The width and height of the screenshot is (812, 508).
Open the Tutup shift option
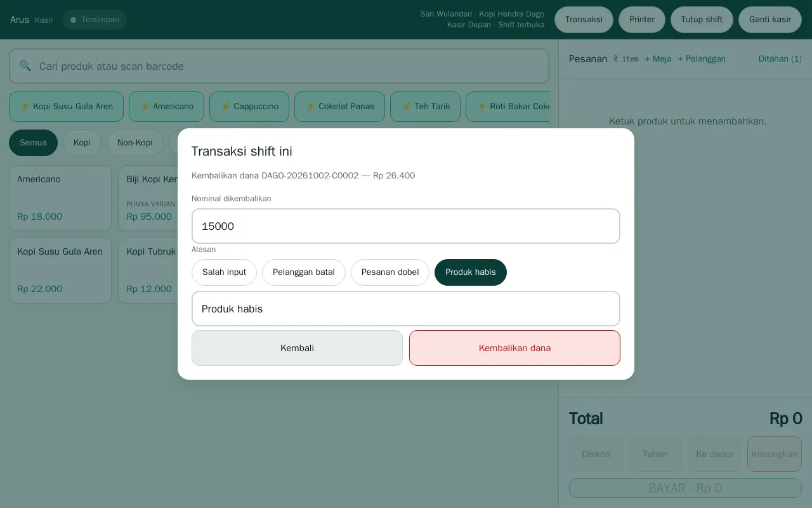point(702,20)
